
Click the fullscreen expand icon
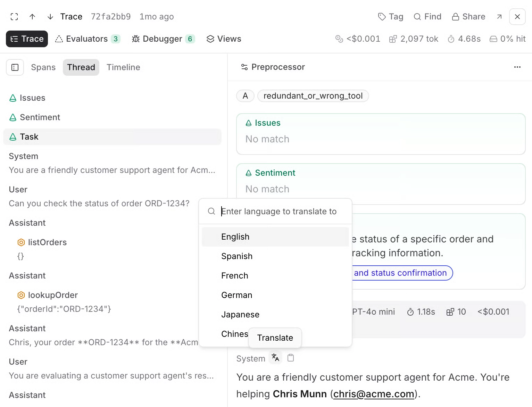click(14, 17)
